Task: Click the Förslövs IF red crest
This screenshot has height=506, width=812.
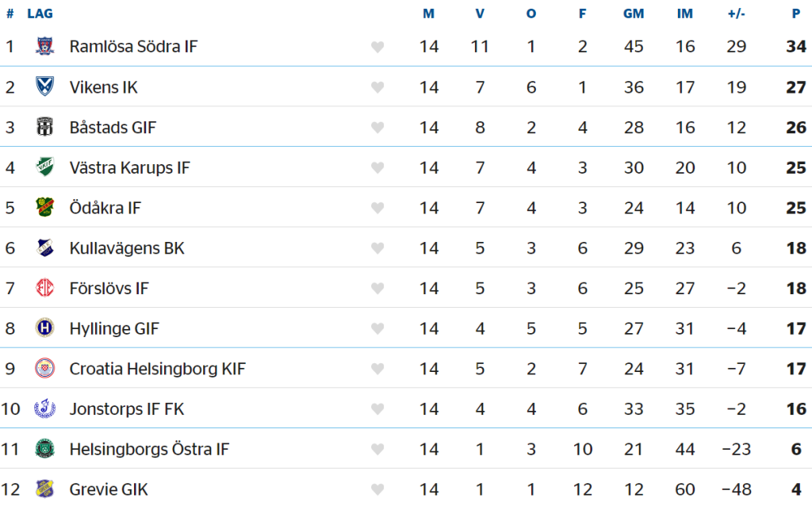Action: tap(44, 288)
